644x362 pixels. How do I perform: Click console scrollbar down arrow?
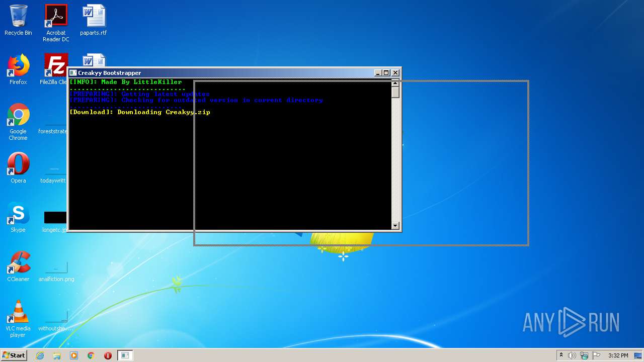[x=395, y=226]
